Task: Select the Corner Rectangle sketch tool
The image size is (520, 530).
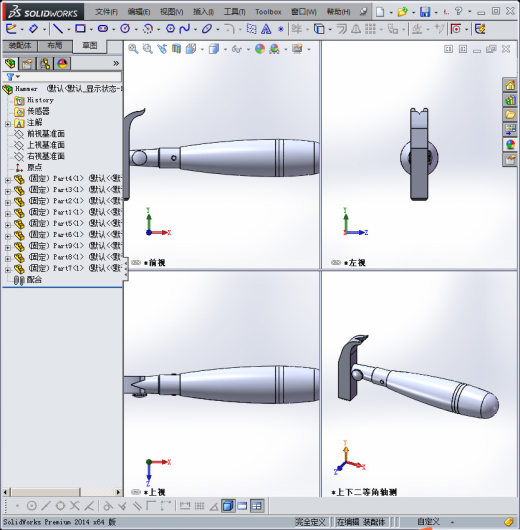Action: (x=80, y=29)
